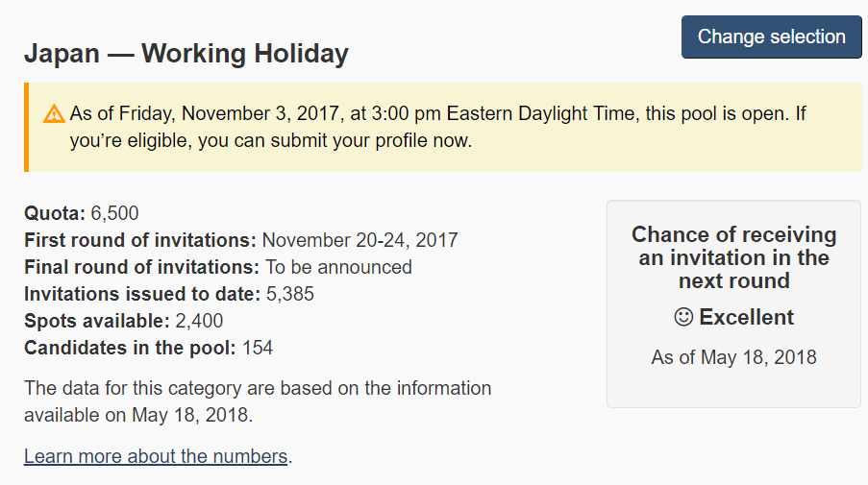
Task: Click the Spots available value 2,400
Action: click(x=199, y=321)
